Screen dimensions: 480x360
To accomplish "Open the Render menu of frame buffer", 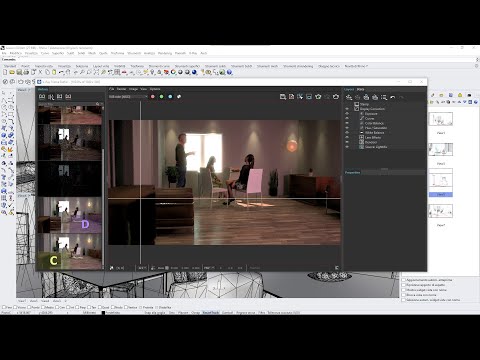I will (x=121, y=89).
